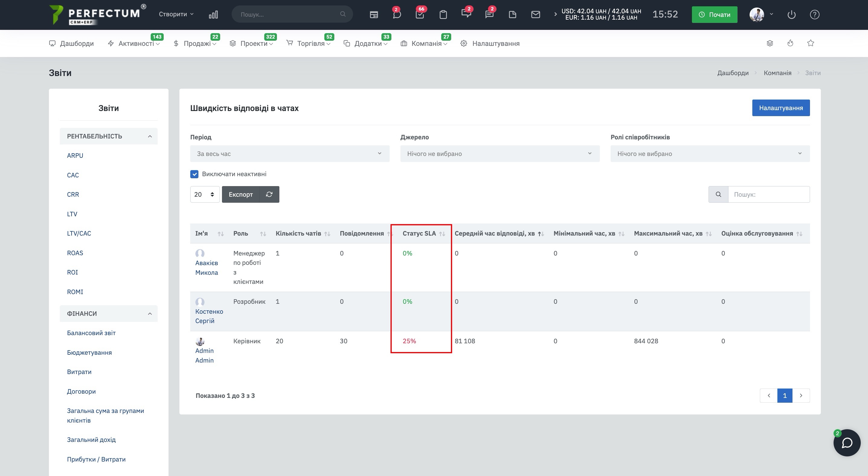Click the favorites star icon

[811, 43]
